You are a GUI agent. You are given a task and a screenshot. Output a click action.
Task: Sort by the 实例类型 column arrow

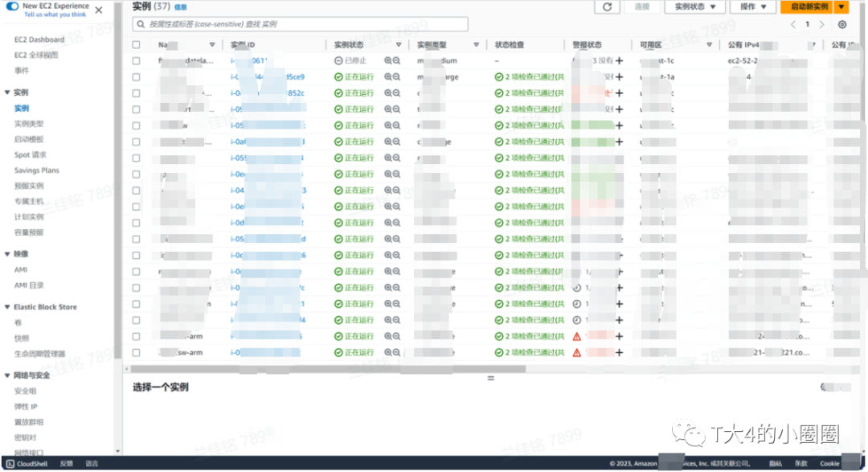click(476, 44)
